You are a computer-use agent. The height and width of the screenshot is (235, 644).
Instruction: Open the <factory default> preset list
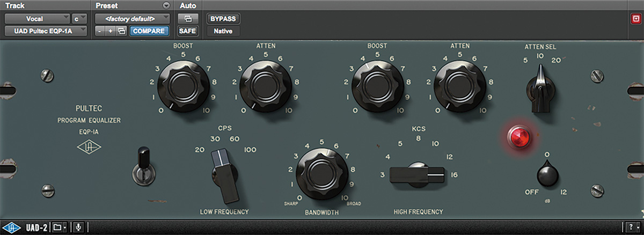tap(131, 19)
